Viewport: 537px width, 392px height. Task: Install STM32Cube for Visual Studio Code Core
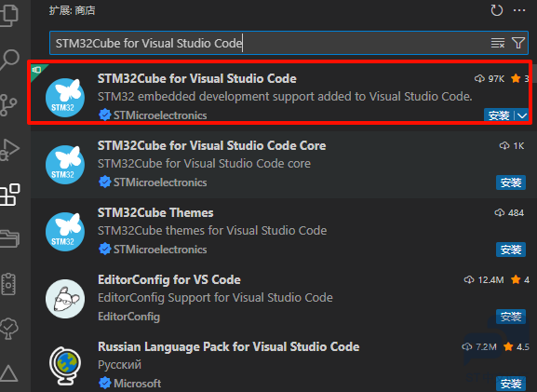coord(511,182)
